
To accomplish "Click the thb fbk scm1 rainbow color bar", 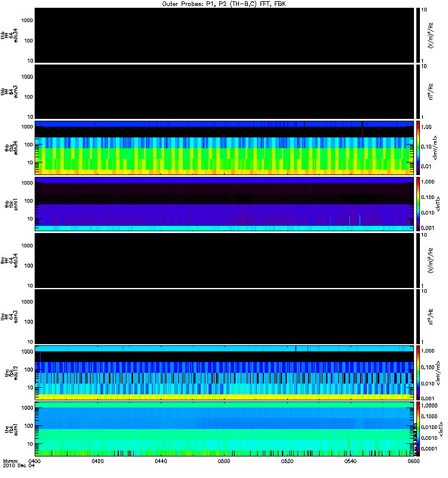I will point(418,204).
